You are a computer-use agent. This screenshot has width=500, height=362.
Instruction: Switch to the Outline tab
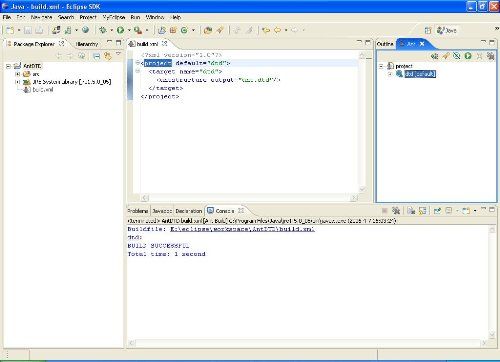point(385,44)
